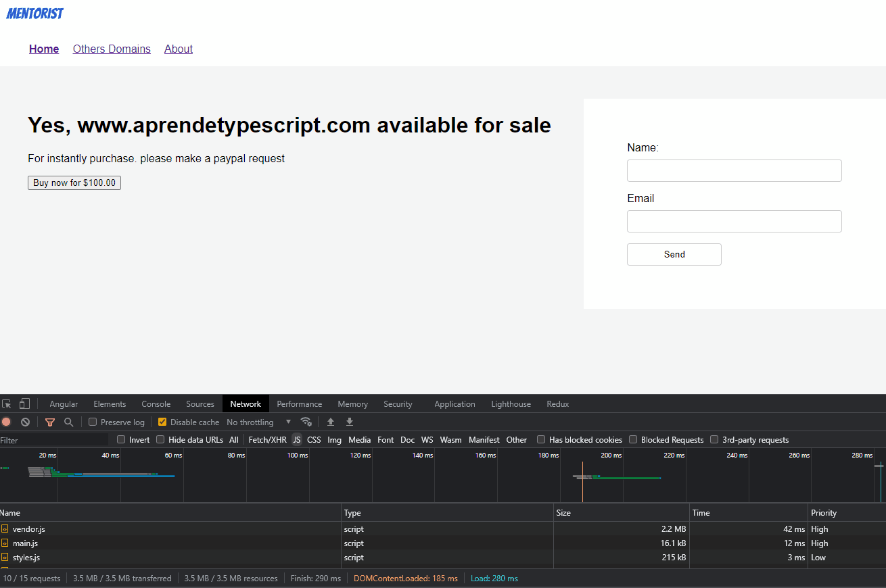Click the inspect element picker icon
Viewport: 886px width, 588px height.
7,404
